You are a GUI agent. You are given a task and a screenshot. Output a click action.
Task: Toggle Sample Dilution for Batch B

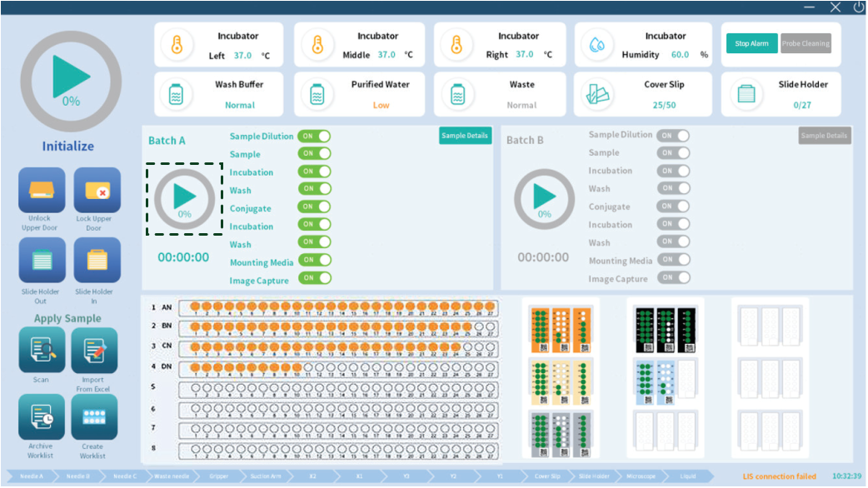(673, 136)
